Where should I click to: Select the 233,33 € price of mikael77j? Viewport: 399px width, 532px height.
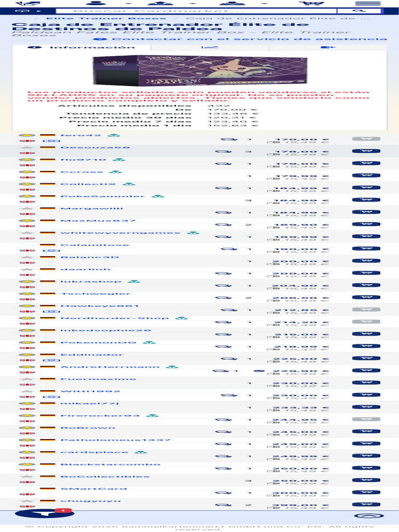[301, 407]
